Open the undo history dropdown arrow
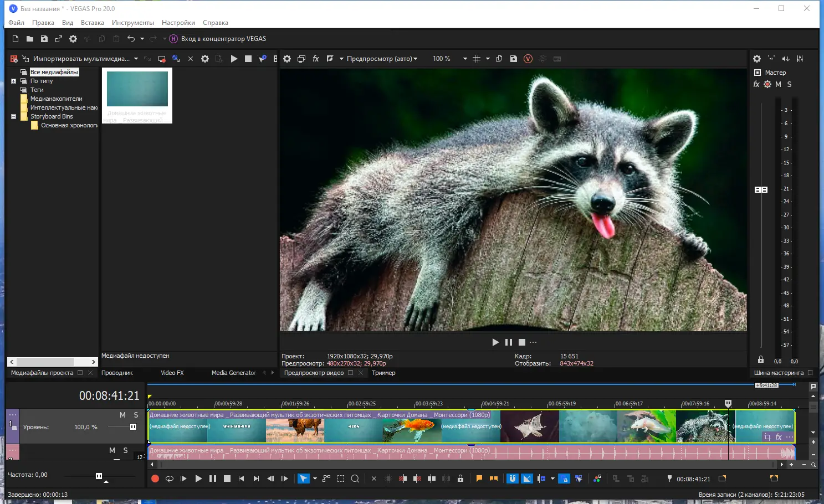 coord(142,39)
